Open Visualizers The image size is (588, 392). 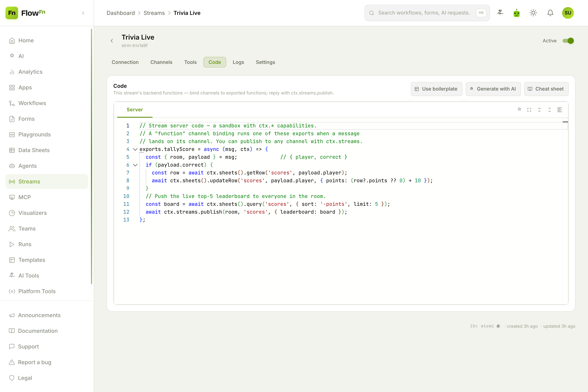[x=47, y=213]
